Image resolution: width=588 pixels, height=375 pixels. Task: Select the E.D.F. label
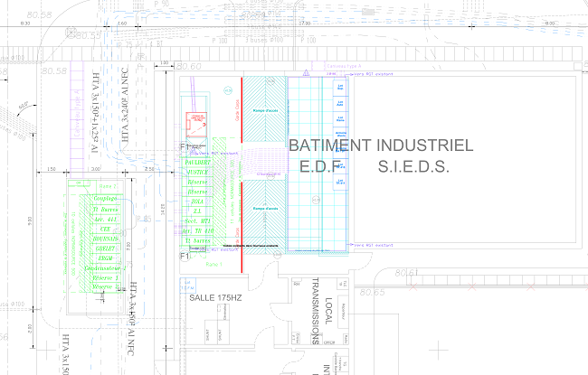pyautogui.click(x=320, y=166)
